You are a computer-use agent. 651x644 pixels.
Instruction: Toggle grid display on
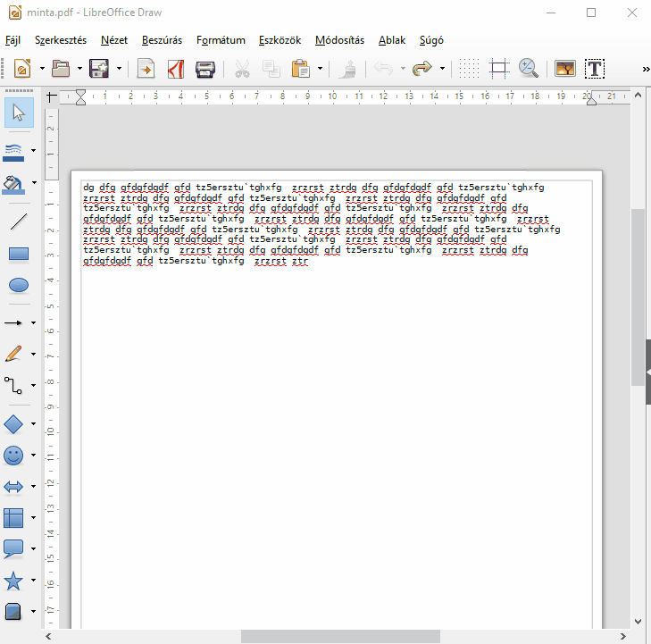tap(470, 69)
